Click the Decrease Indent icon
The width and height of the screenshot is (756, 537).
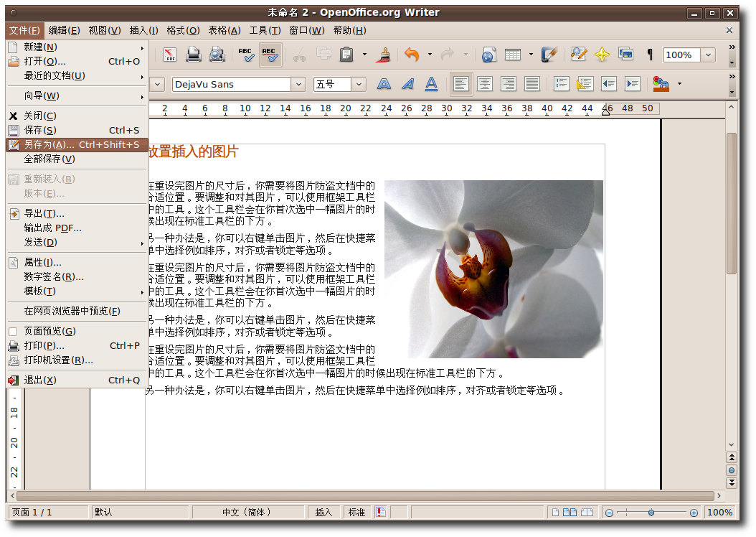pos(608,84)
